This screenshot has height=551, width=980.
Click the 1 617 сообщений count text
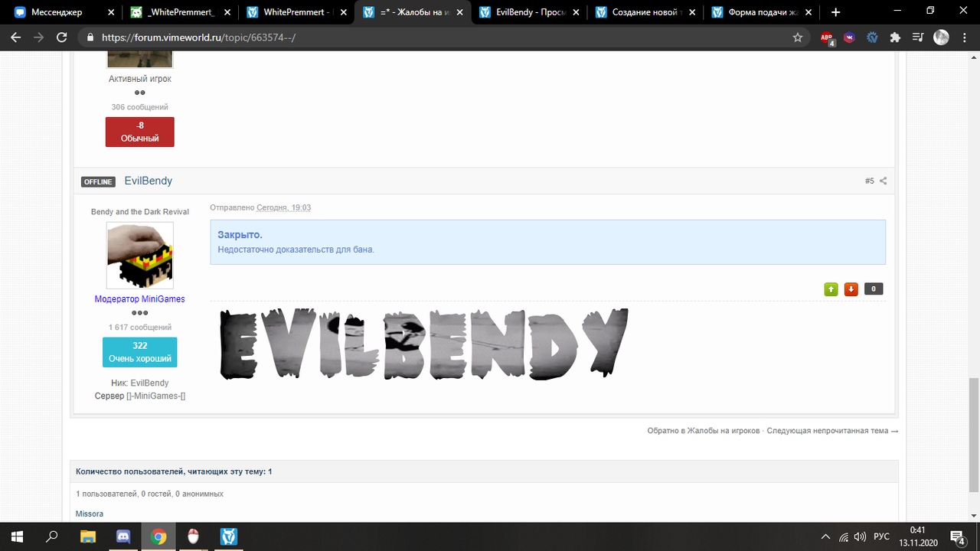tap(139, 328)
